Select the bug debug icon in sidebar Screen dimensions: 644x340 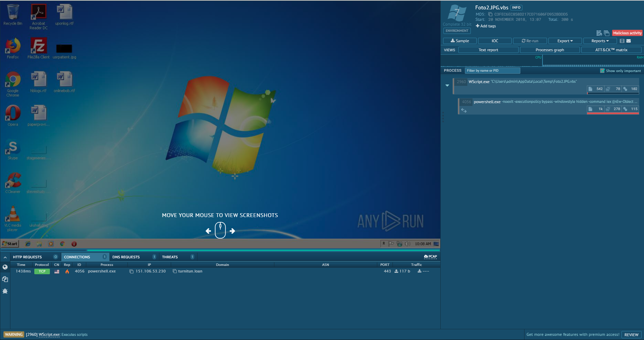(x=5, y=291)
